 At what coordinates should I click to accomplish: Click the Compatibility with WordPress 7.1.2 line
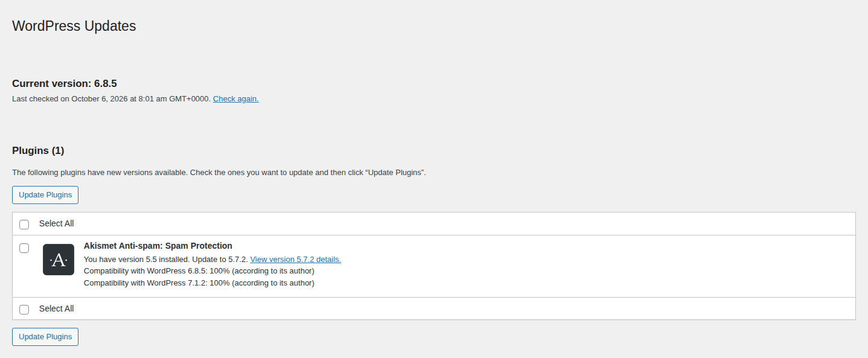pos(199,283)
